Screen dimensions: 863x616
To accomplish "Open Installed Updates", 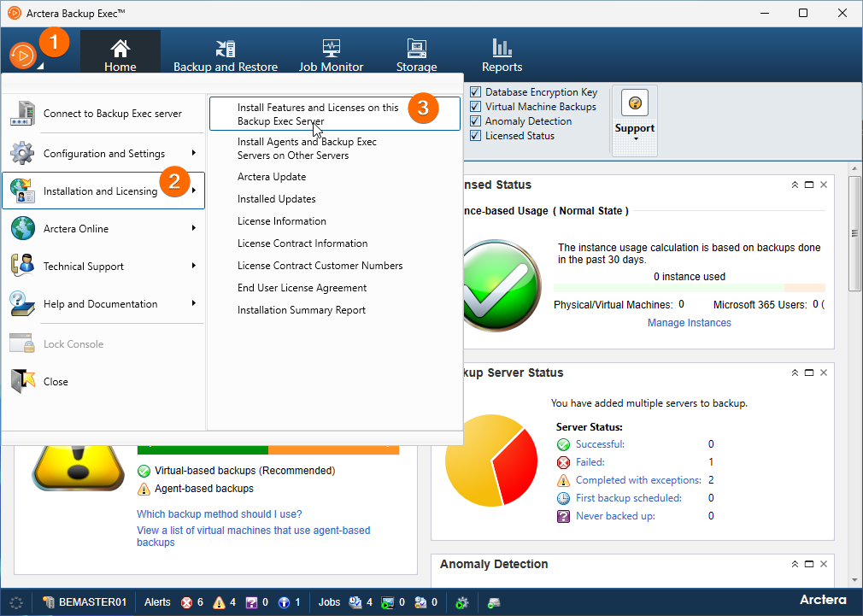I will (276, 199).
